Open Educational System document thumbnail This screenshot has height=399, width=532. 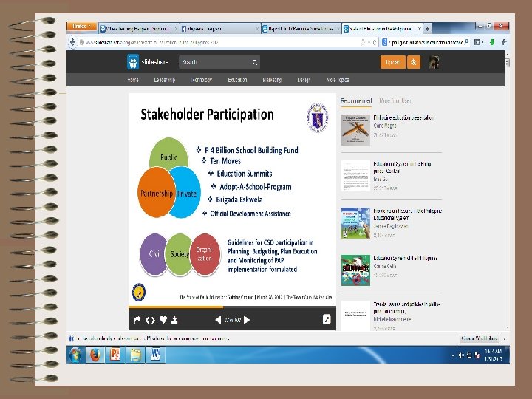click(x=355, y=176)
